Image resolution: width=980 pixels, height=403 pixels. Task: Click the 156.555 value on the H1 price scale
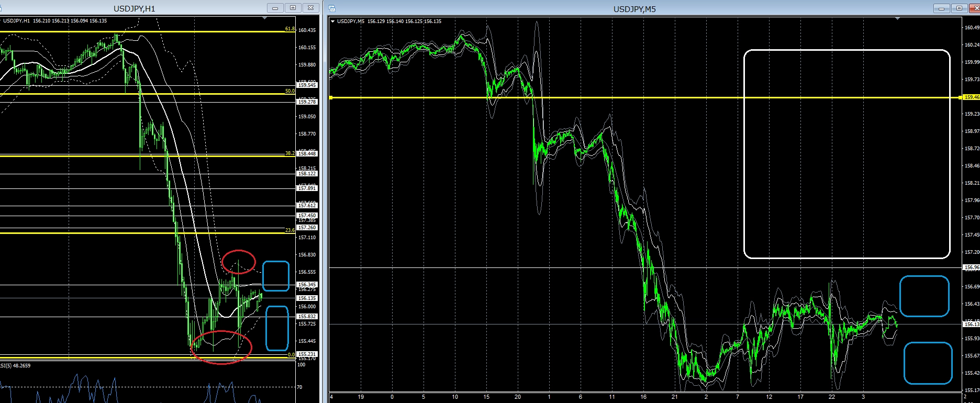tap(307, 272)
